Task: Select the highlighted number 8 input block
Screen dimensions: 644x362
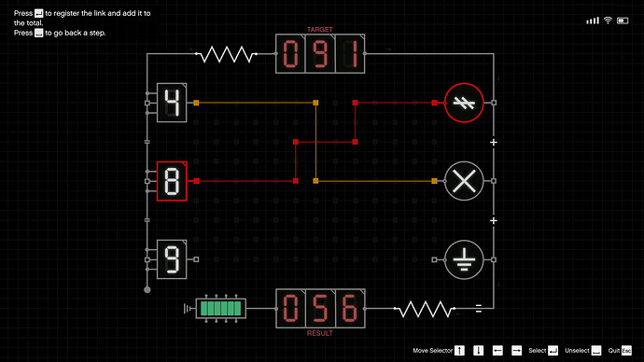Action: (172, 181)
